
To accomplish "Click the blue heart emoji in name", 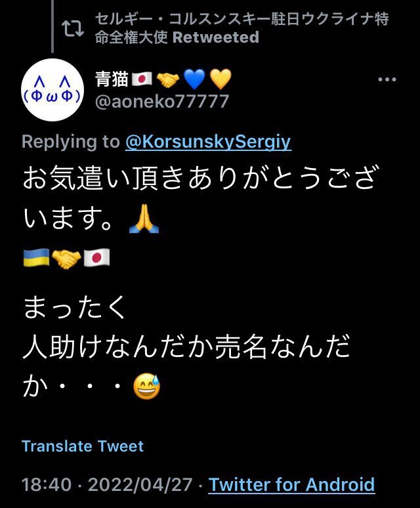I will [x=194, y=79].
